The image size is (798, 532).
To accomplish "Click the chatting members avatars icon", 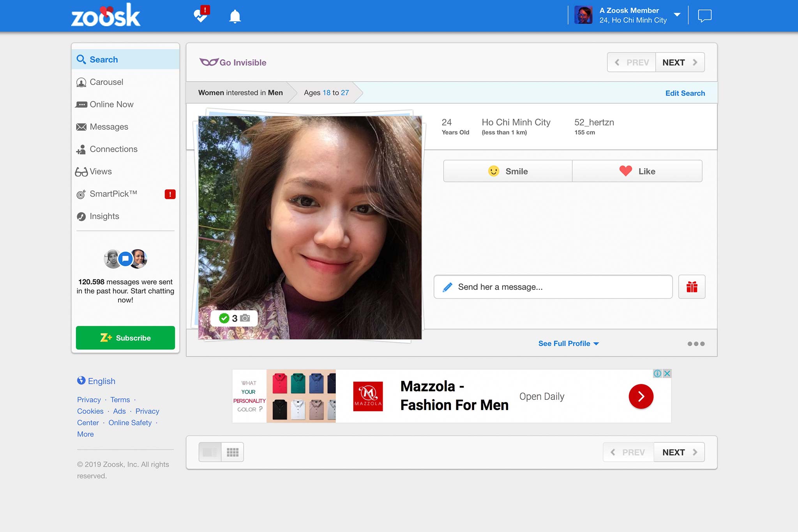I will [x=125, y=259].
